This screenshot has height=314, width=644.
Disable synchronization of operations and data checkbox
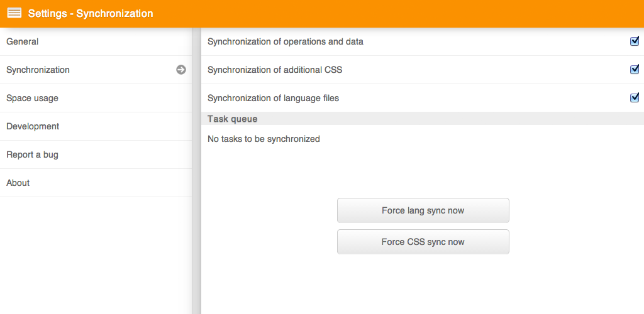pyautogui.click(x=635, y=41)
